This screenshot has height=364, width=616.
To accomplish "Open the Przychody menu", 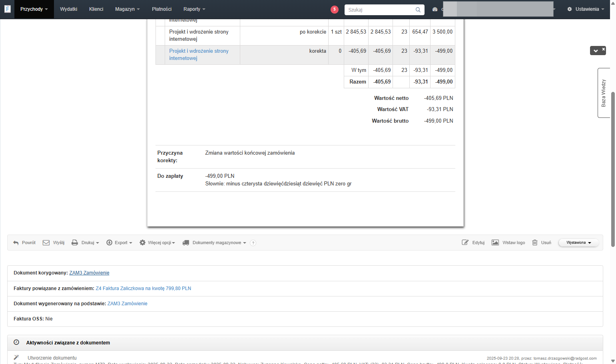I will (x=34, y=9).
